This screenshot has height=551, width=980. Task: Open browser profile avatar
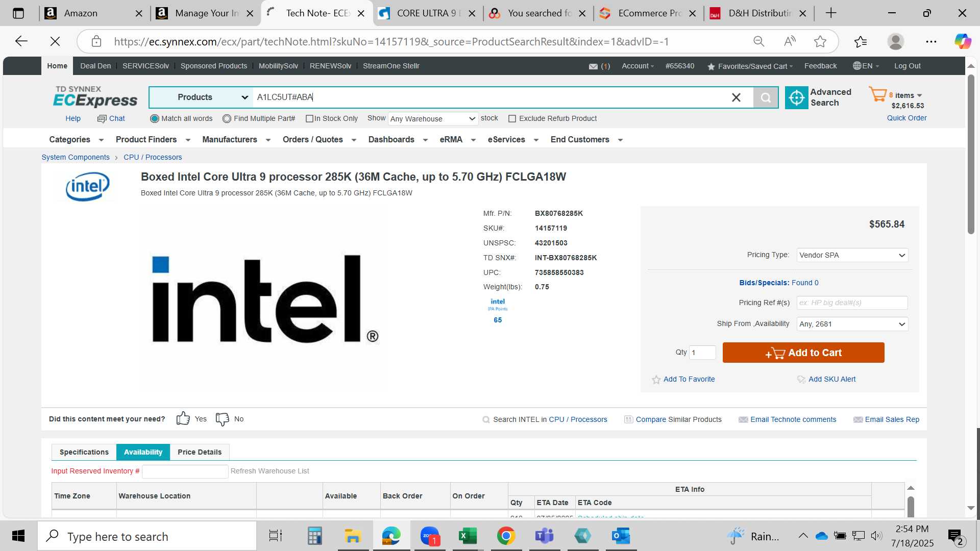896,41
